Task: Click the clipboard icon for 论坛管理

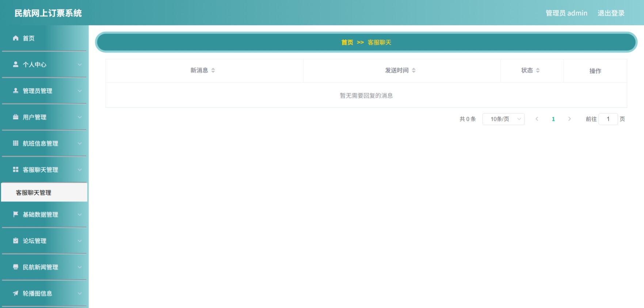Action: [x=16, y=240]
